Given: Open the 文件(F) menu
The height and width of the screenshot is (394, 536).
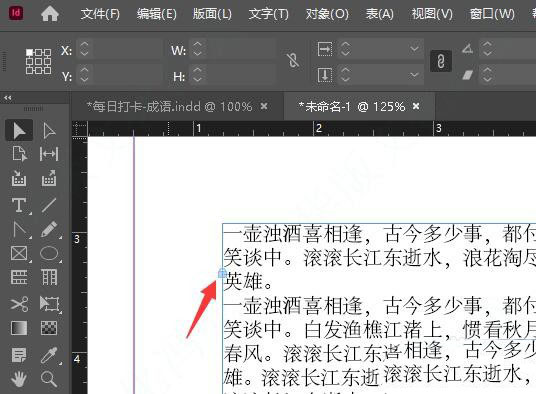Looking at the screenshot, I should [x=100, y=14].
